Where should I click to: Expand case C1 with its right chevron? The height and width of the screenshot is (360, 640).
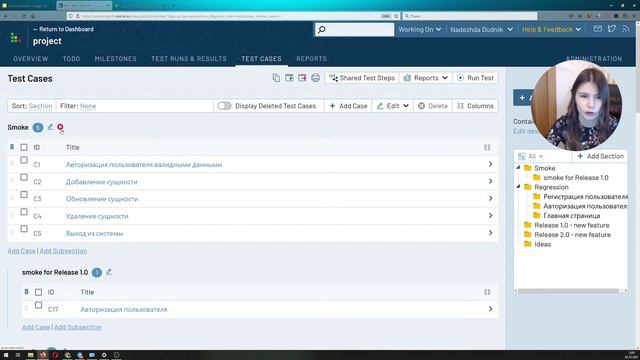(490, 164)
